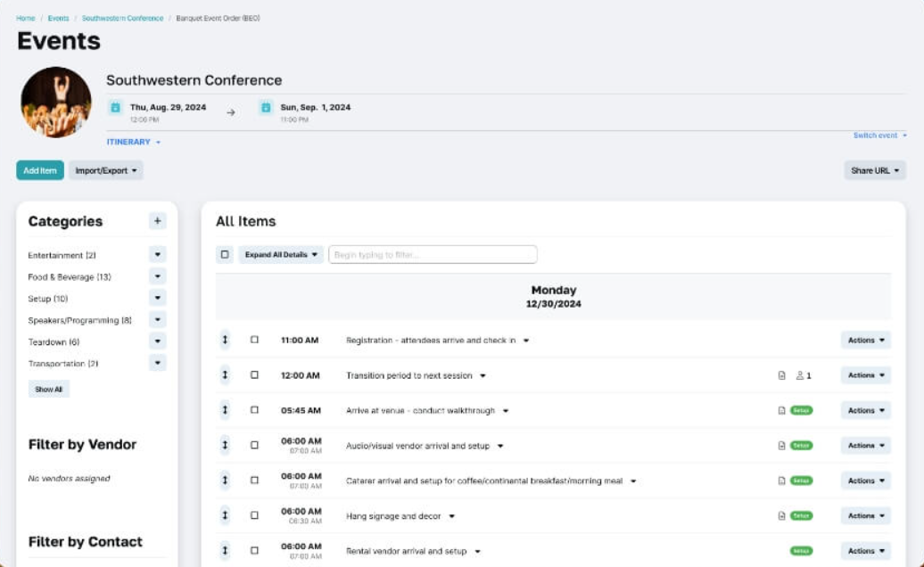
Task: Open Transportation category dropdown arrow
Action: tap(157, 363)
